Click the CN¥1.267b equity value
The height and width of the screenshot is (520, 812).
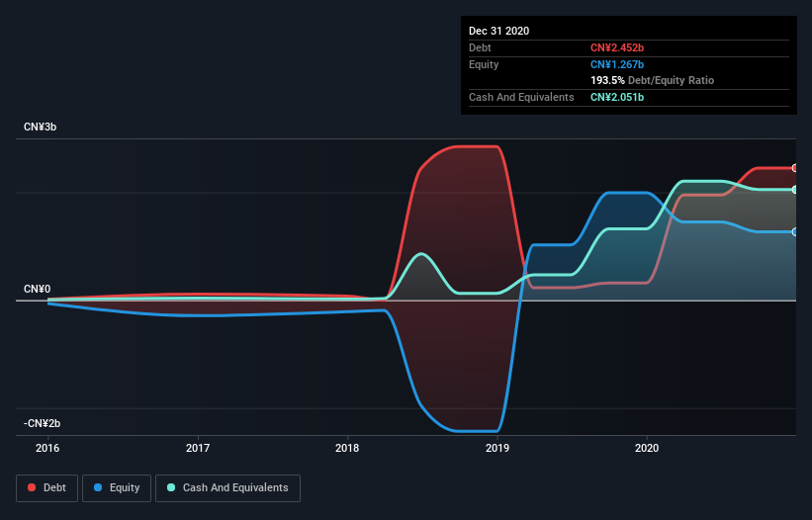(617, 64)
